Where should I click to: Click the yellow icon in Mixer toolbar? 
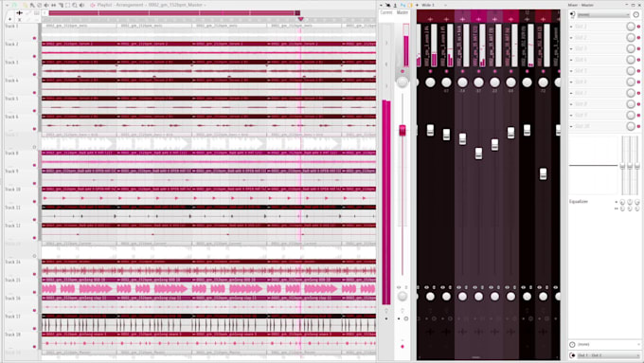tap(410, 5)
